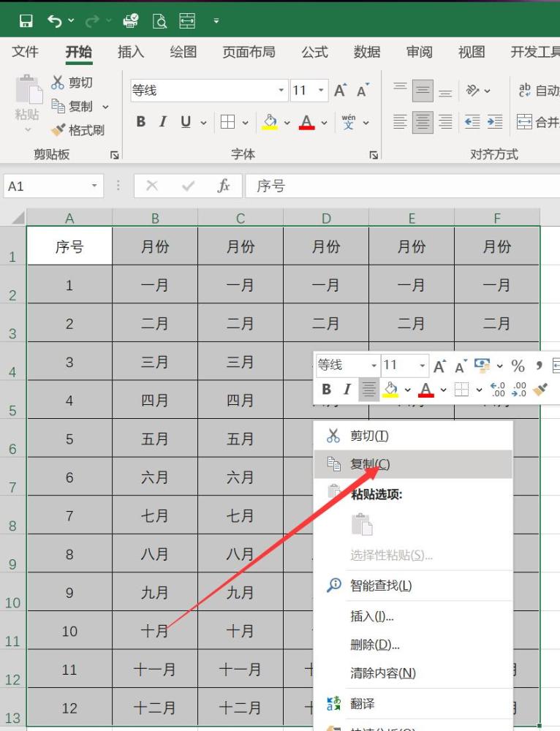Toggle Underline formatting in the ribbon
Viewport: 560px width, 731px height.
tap(186, 122)
